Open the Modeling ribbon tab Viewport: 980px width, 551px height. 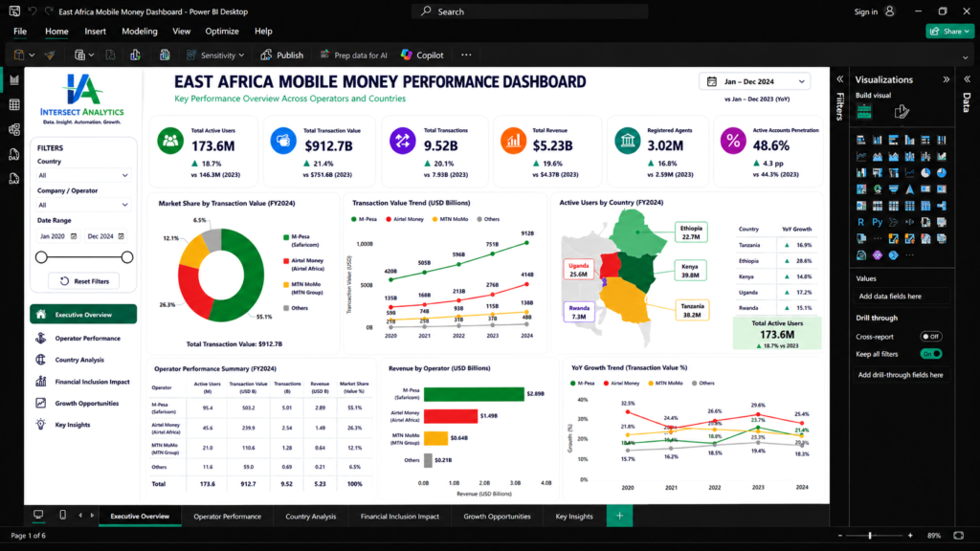140,32
